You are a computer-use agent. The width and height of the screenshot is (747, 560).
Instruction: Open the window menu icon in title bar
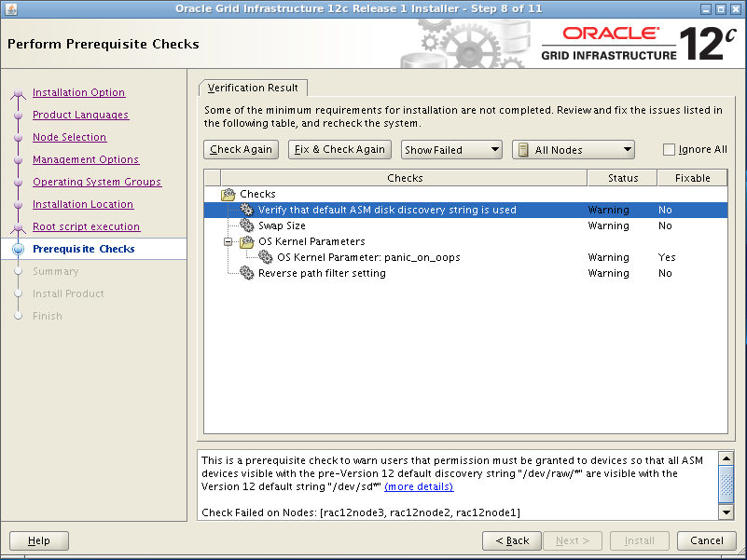tap(10, 8)
